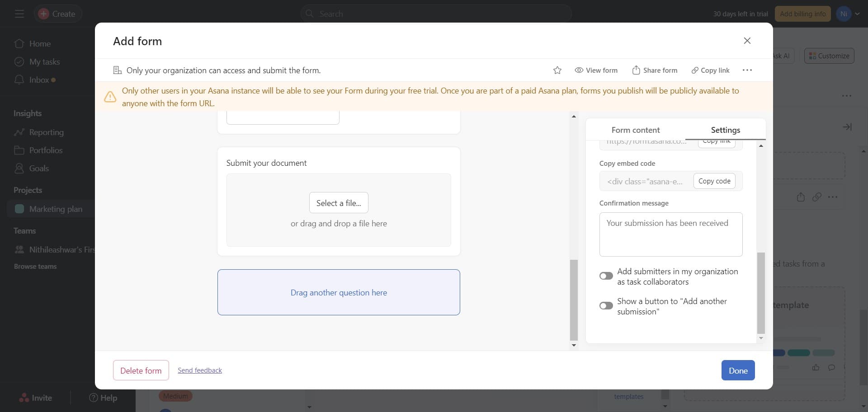Open the user account avatar dropdown
Image resolution: width=868 pixels, height=412 pixels.
click(x=847, y=14)
